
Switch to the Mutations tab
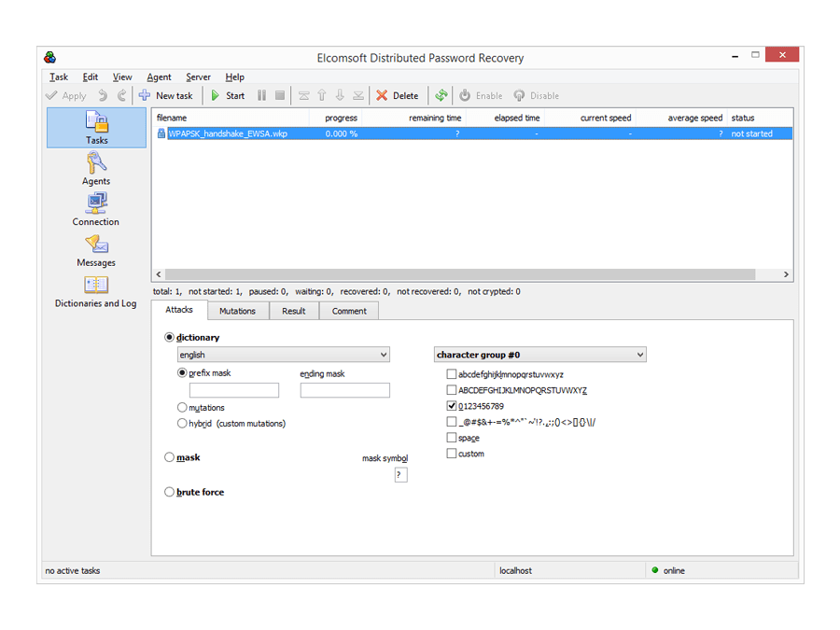(x=237, y=311)
